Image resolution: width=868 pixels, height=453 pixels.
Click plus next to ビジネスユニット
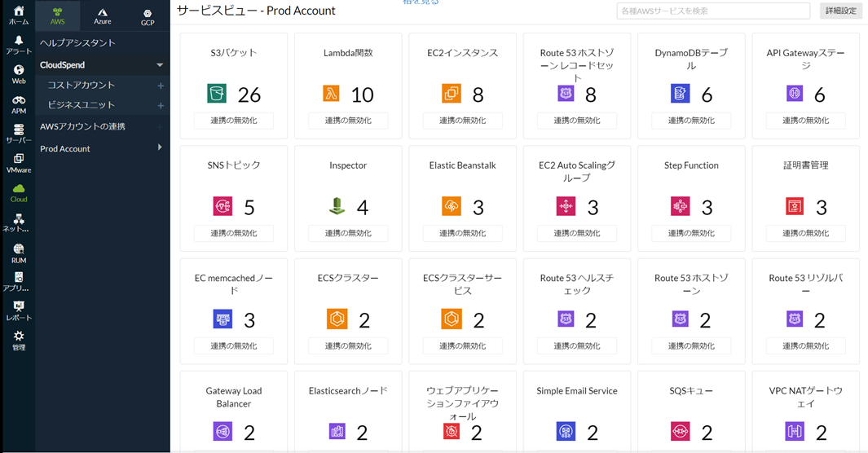point(161,106)
